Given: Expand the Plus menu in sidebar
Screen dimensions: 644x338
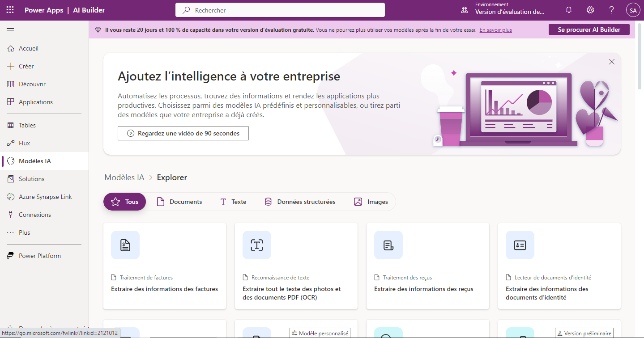Looking at the screenshot, I should (44, 232).
